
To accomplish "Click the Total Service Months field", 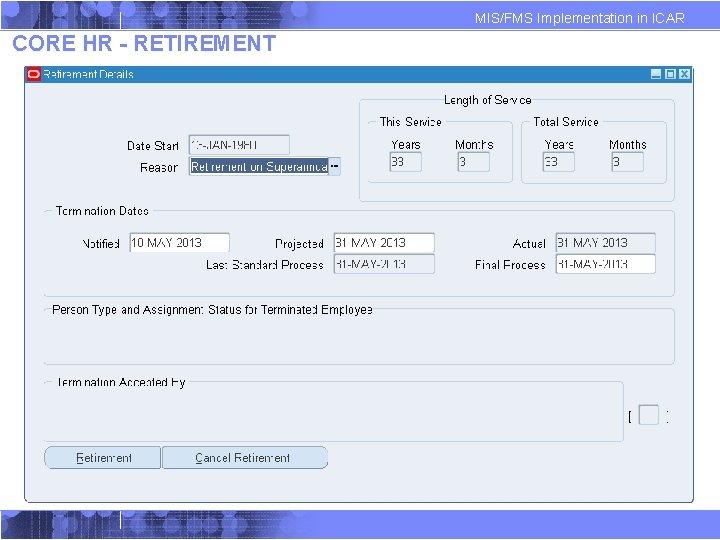I will coord(627,162).
